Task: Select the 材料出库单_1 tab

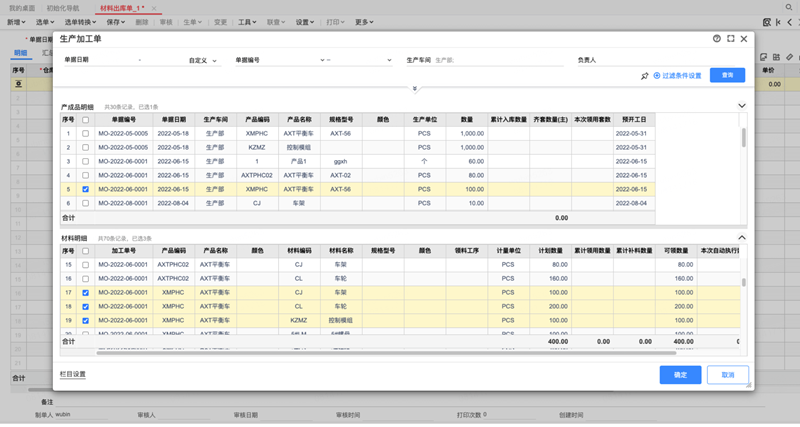Action: (x=122, y=8)
